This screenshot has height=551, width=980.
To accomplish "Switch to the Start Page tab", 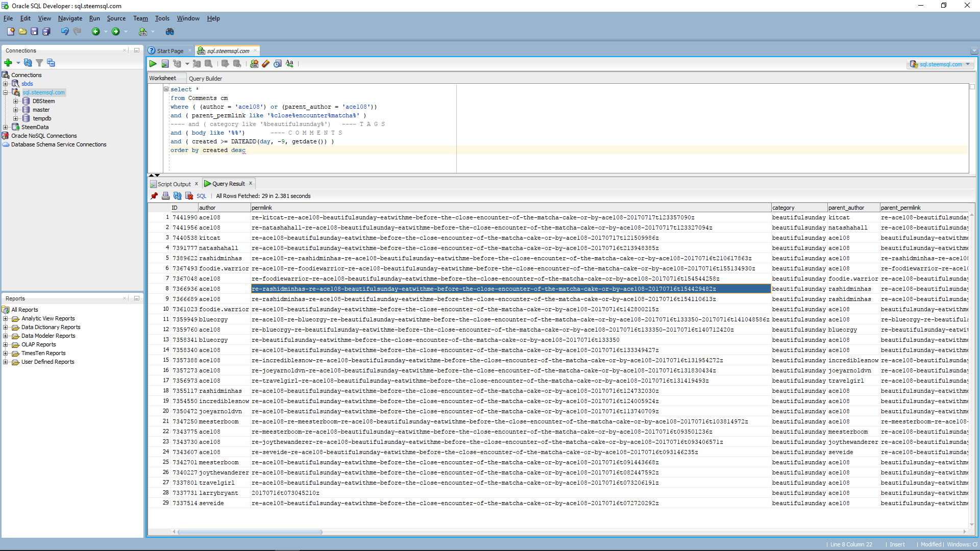I will coord(170,51).
